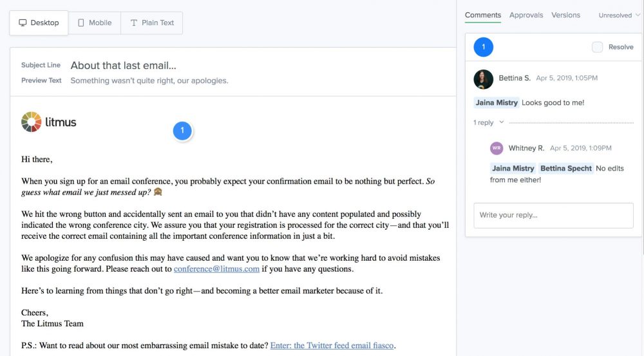Open the Unresolved filter dropdown
Viewport: 644px width, 356px height.
618,15
